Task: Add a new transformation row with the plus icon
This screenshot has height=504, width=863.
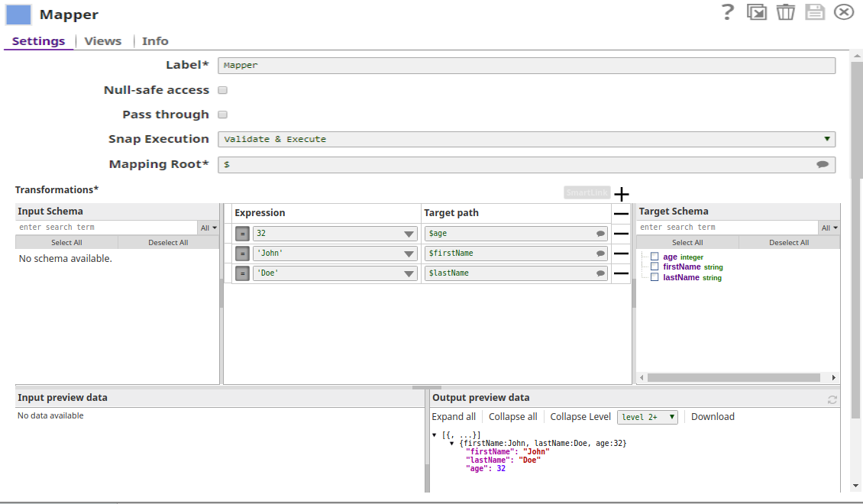Action: pyautogui.click(x=621, y=194)
